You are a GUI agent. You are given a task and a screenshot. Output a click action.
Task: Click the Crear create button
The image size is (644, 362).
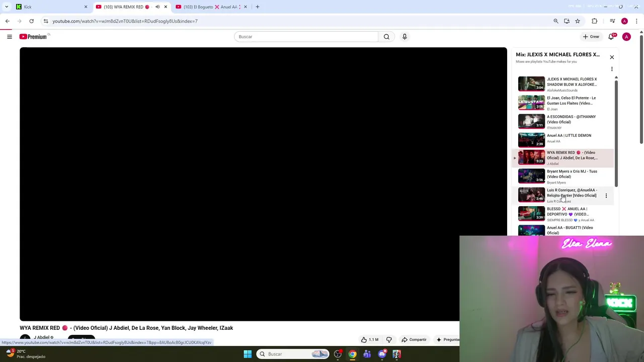(x=591, y=36)
